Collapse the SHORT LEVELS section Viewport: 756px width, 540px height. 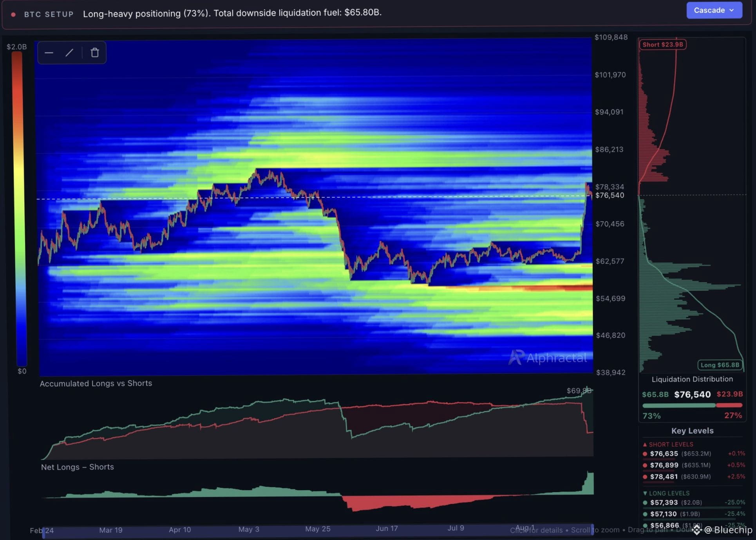pyautogui.click(x=668, y=444)
